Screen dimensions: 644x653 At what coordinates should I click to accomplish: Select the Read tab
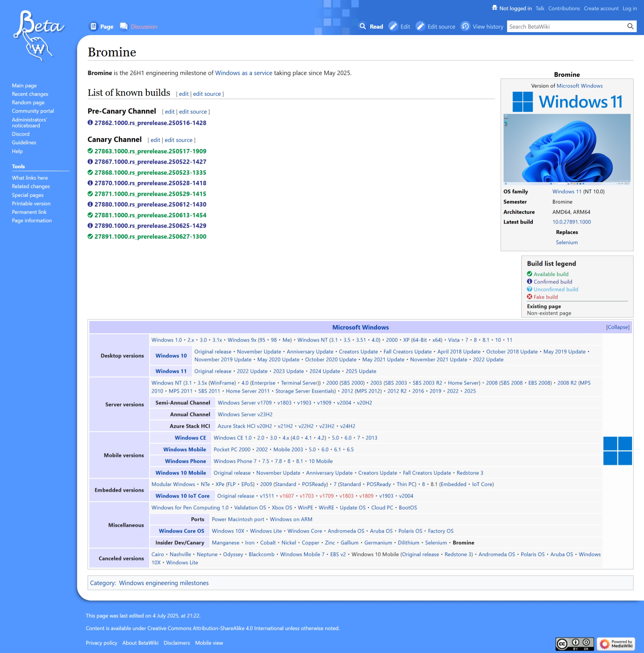click(376, 27)
